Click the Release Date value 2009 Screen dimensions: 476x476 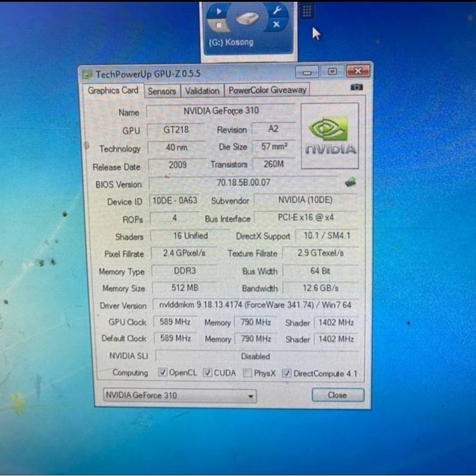click(x=177, y=165)
